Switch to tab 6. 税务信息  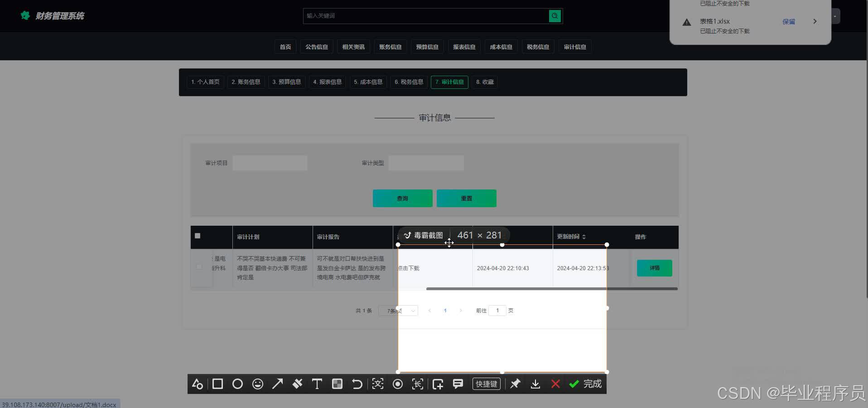tap(409, 82)
